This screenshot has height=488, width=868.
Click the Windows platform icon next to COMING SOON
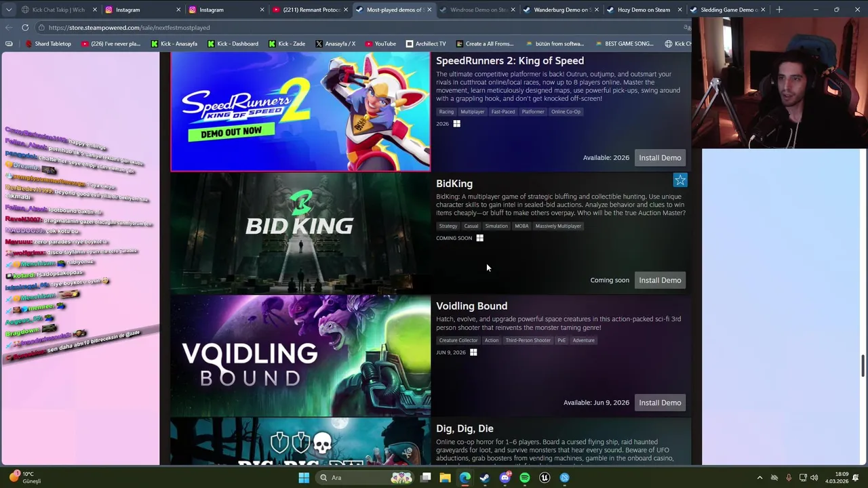479,238
